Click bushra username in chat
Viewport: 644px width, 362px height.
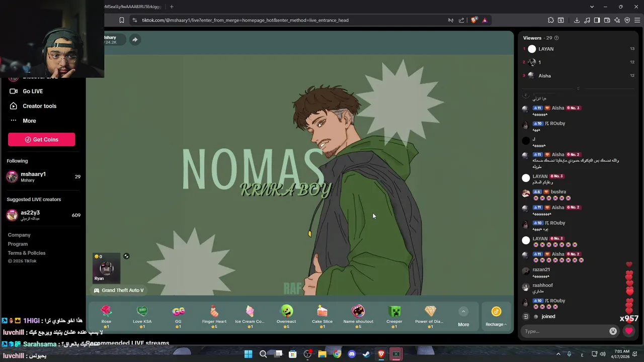point(558,192)
